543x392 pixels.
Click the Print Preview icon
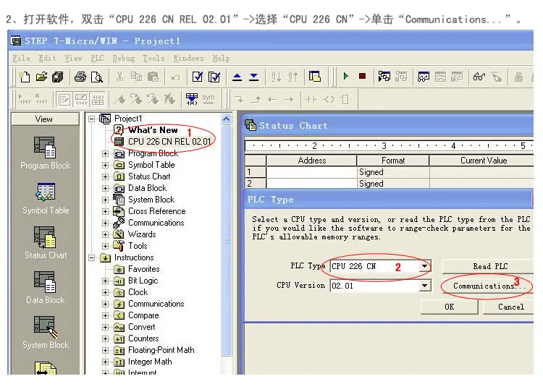click(x=96, y=77)
